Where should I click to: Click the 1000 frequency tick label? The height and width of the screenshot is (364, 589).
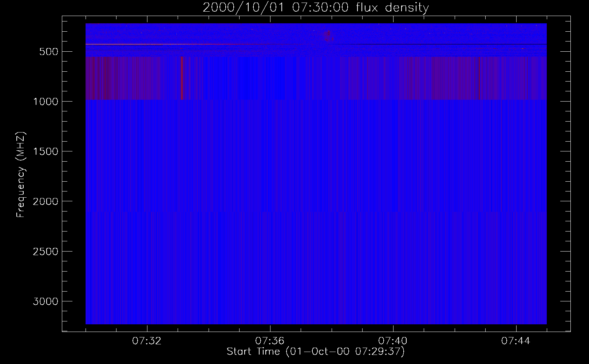point(46,102)
